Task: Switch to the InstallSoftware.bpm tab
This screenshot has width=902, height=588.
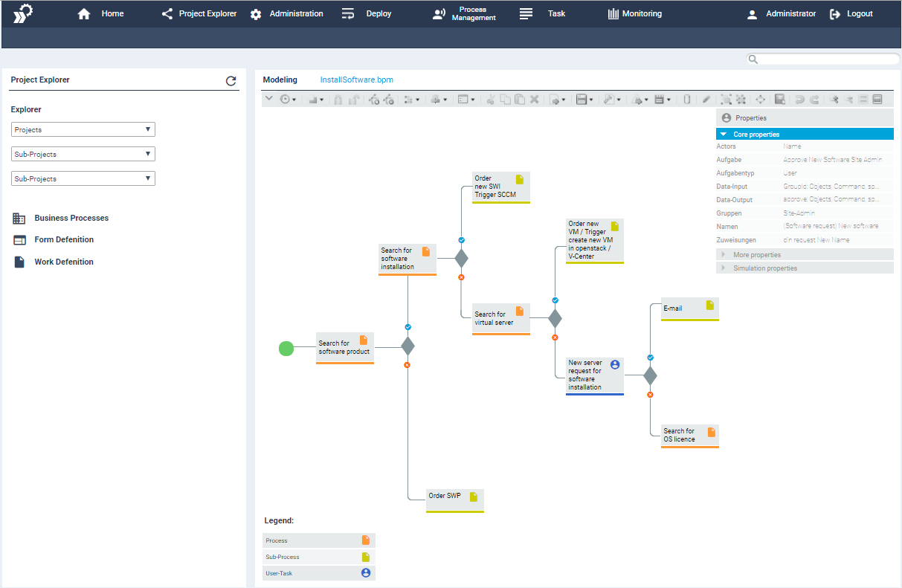Action: (356, 80)
